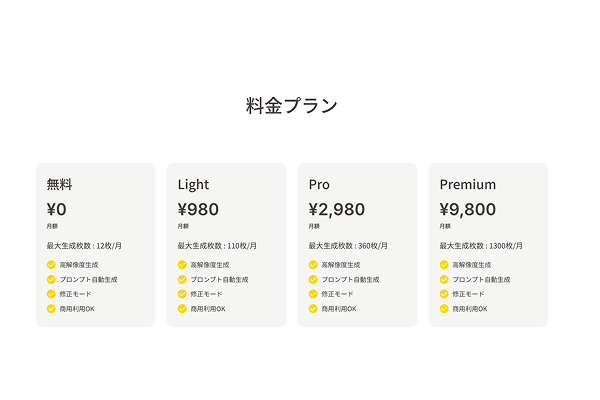Image resolution: width=600 pixels, height=400 pixels.
Task: Click the プロンプト自動生成 checkmark in the Premium plan
Action: [x=444, y=279]
